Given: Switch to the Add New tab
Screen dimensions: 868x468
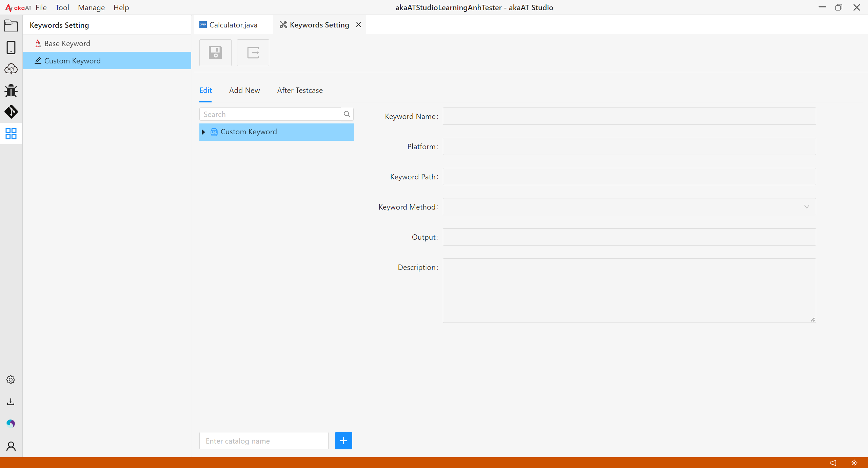Looking at the screenshot, I should pos(244,90).
